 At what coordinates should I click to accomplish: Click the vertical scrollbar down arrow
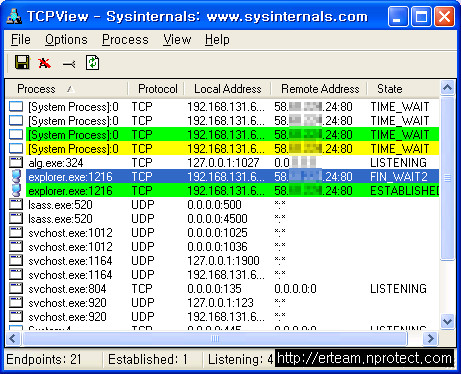pos(447,322)
